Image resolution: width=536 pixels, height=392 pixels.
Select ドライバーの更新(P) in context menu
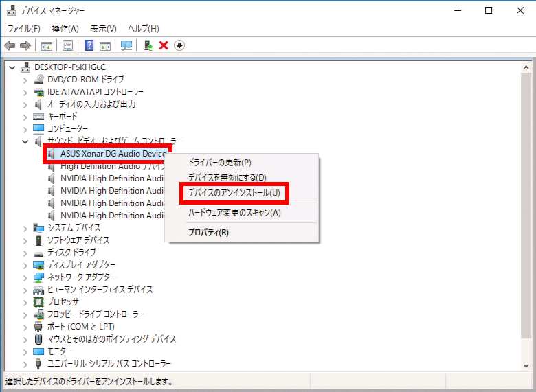click(x=220, y=163)
